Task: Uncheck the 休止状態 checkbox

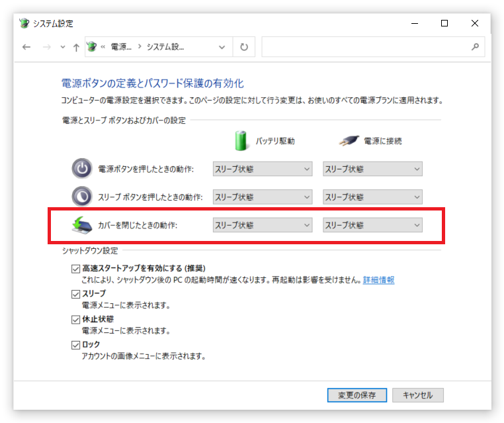Action: pyautogui.click(x=75, y=320)
